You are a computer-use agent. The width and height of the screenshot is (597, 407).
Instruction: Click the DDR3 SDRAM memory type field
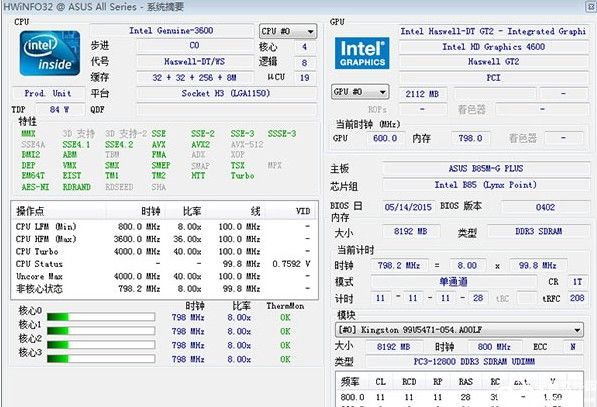(538, 231)
